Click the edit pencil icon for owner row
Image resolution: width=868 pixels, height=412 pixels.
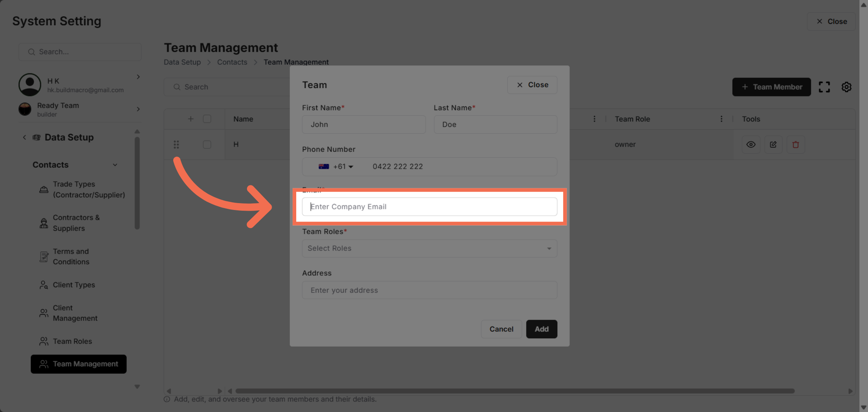click(773, 145)
